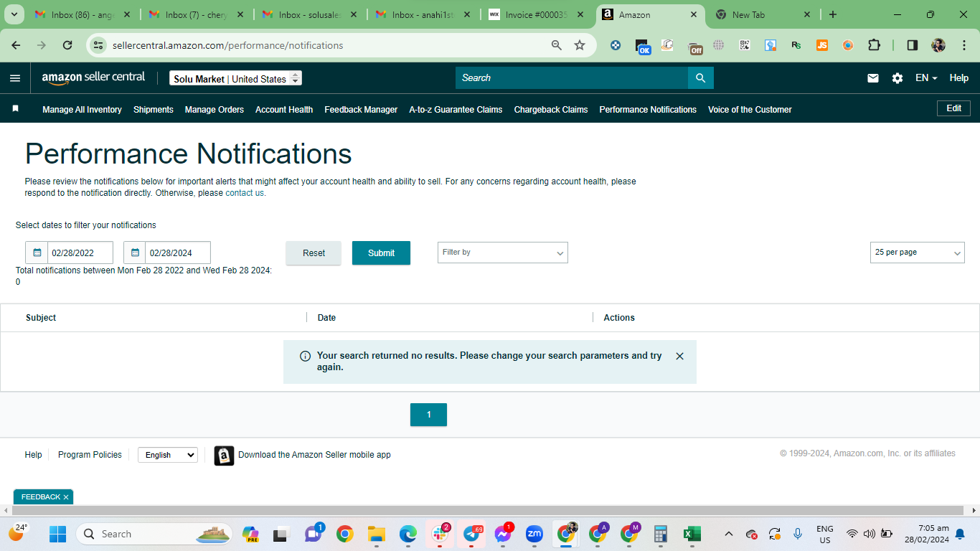This screenshot has width=980, height=551.
Task: Click the browser address bar URL
Action: click(x=228, y=45)
